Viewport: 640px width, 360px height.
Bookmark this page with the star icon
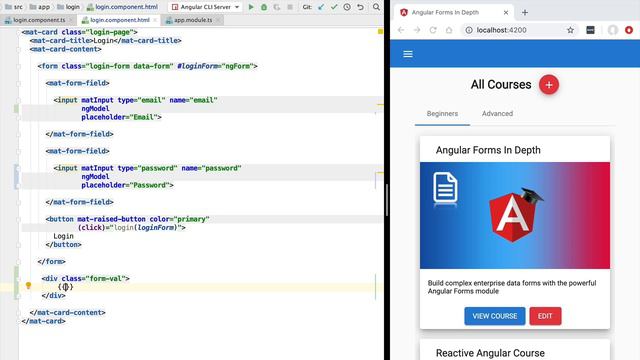[x=570, y=30]
